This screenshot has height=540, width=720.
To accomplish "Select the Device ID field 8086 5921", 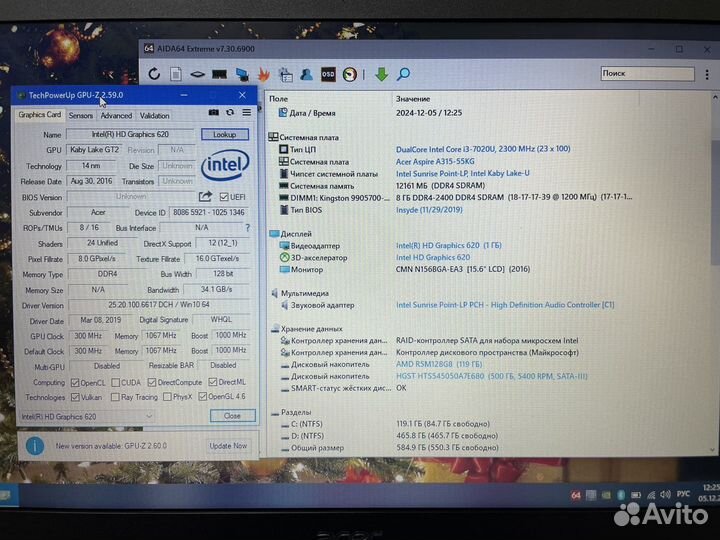I will [209, 212].
